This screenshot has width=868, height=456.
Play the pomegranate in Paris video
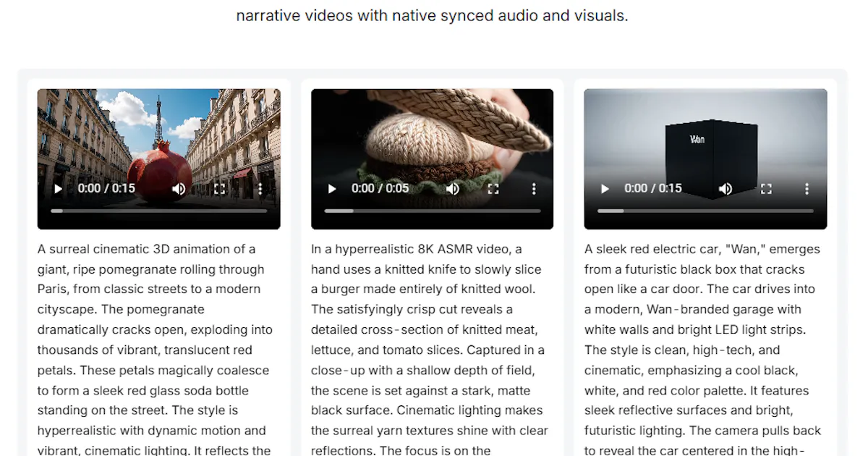click(x=59, y=189)
